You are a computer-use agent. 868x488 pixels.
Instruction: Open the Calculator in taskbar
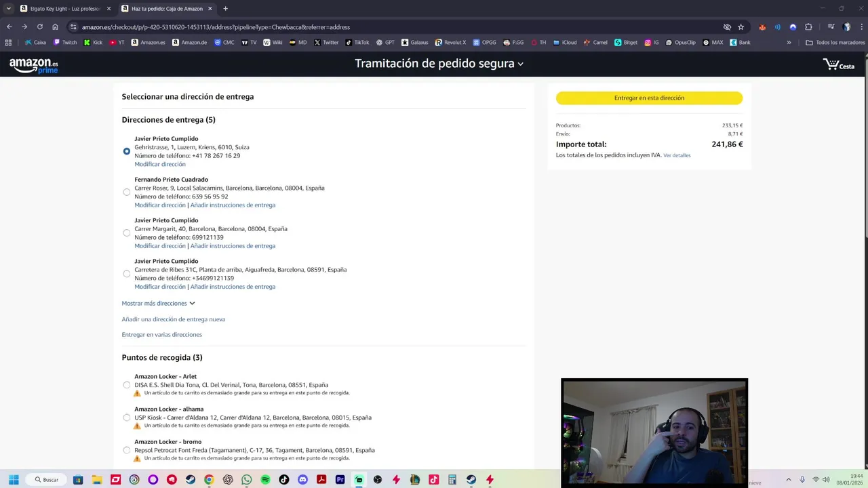coord(452,480)
